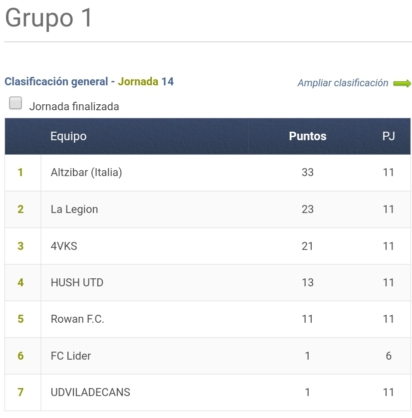Image resolution: width=412 pixels, height=418 pixels.
Task: Select the Equipo column header
Action: pos(68,136)
